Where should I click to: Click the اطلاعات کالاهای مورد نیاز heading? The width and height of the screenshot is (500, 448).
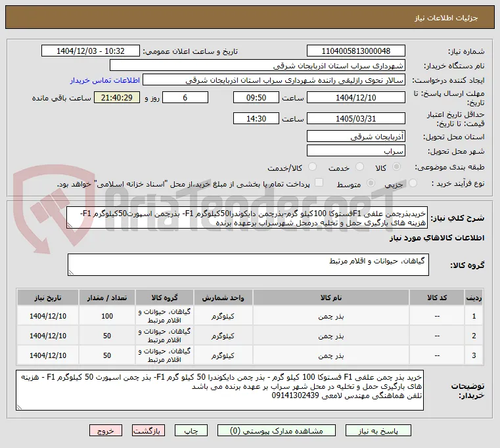pos(437,238)
